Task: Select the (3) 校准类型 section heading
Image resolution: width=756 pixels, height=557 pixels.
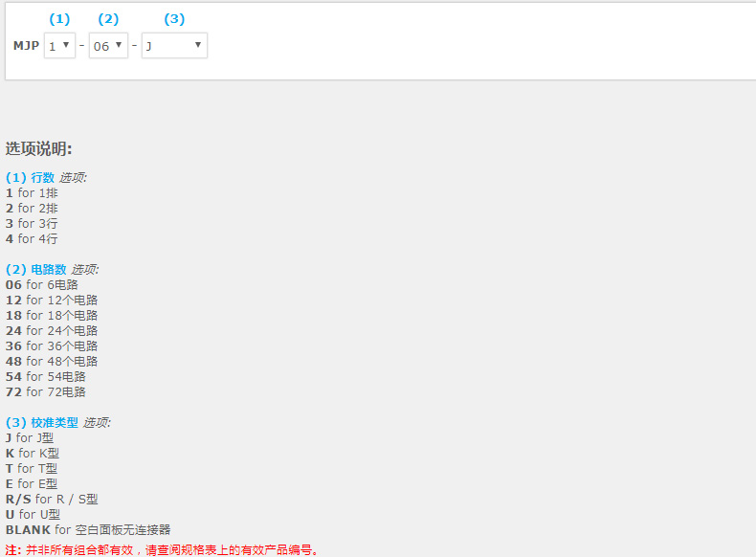Action: point(42,422)
